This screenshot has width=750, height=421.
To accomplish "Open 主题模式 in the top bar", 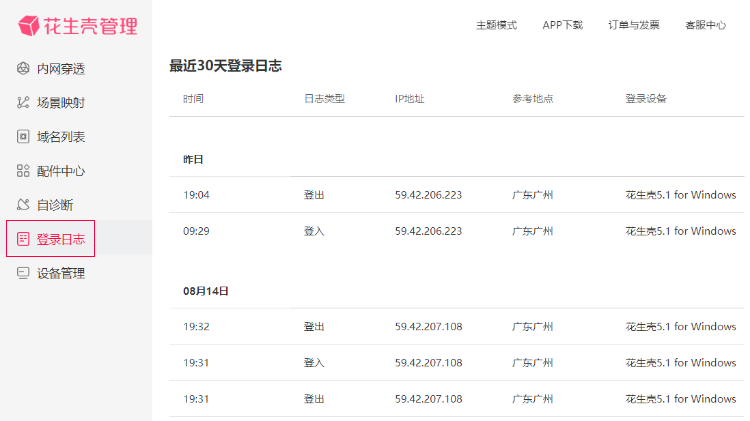I will (496, 25).
